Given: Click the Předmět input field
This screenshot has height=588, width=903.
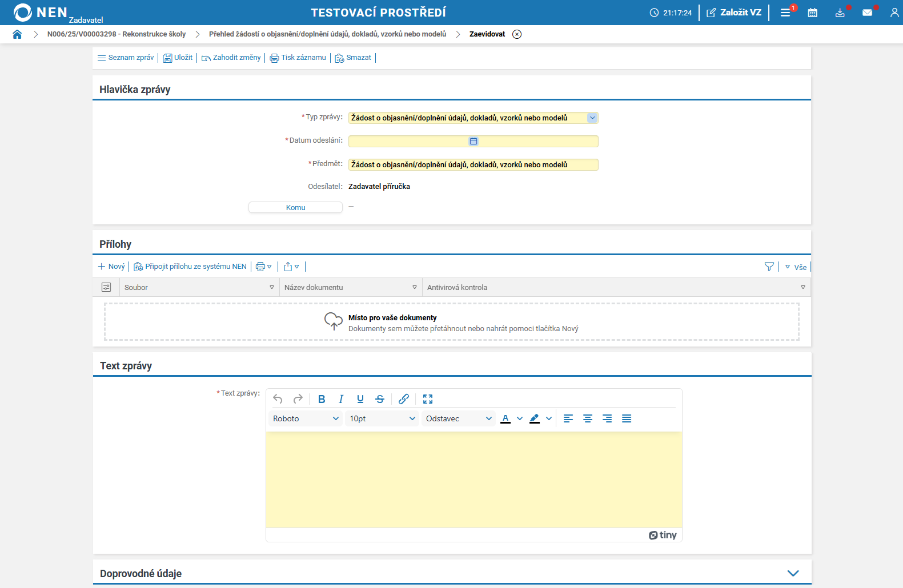Looking at the screenshot, I should pyautogui.click(x=473, y=164).
